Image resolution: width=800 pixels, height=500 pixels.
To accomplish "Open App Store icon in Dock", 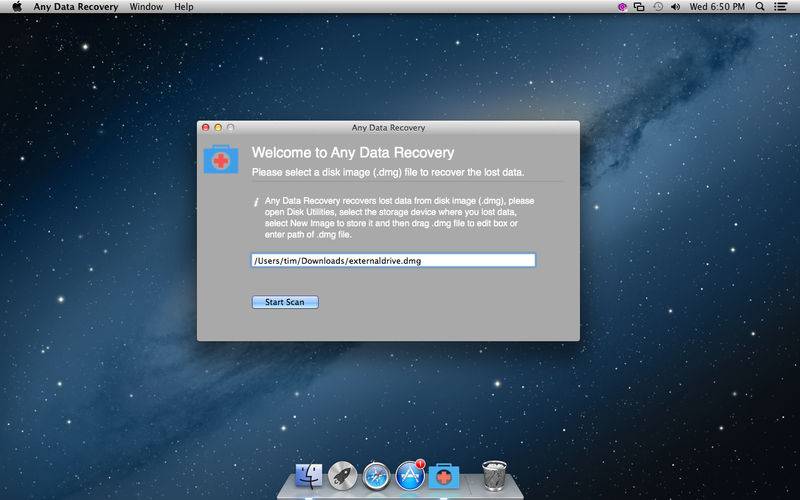I will tap(410, 477).
